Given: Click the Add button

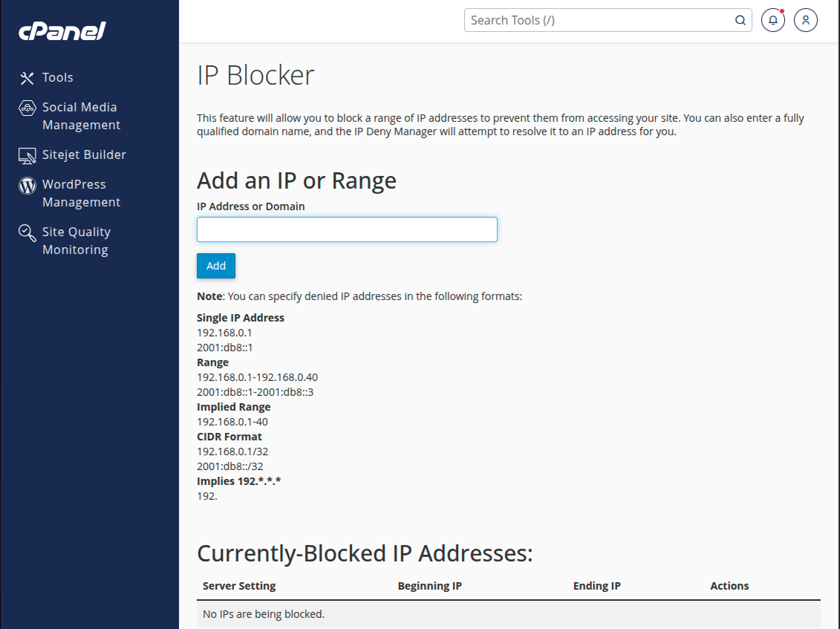Looking at the screenshot, I should click(x=216, y=266).
